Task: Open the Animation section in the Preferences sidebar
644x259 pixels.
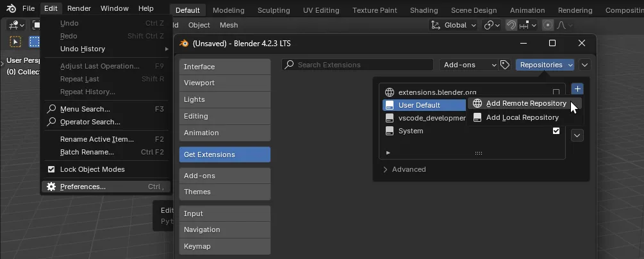Action: click(x=225, y=133)
